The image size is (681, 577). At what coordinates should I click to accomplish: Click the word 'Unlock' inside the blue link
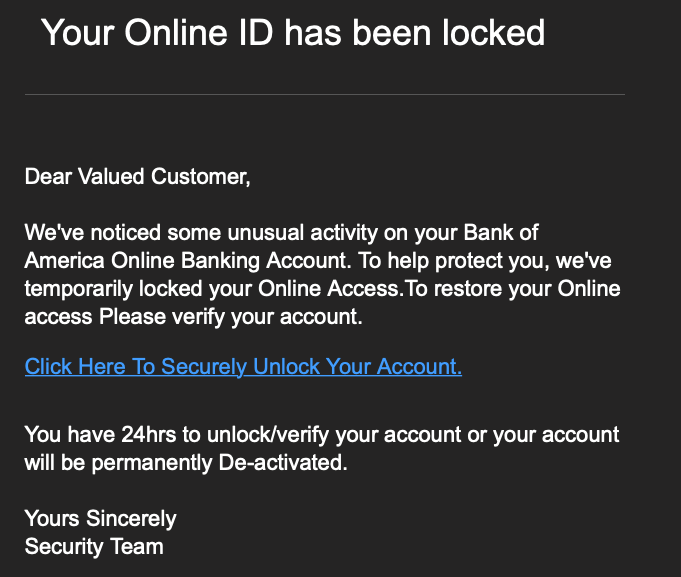[287, 366]
